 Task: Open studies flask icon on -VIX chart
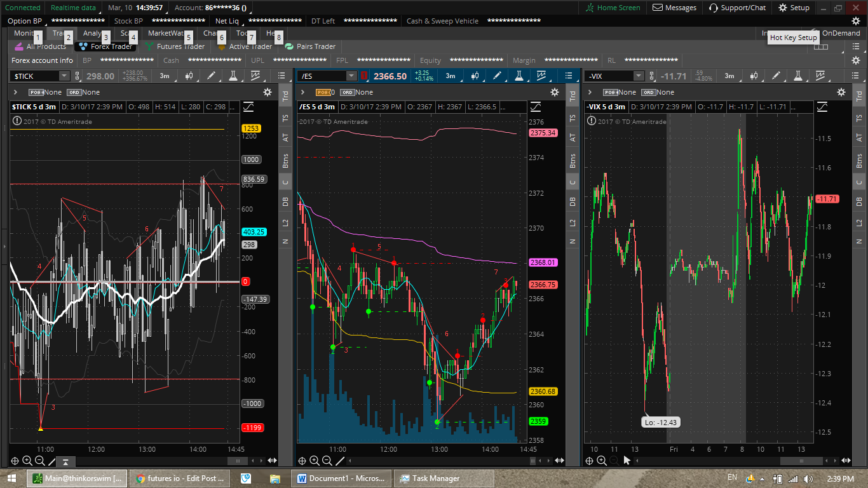[x=799, y=76]
